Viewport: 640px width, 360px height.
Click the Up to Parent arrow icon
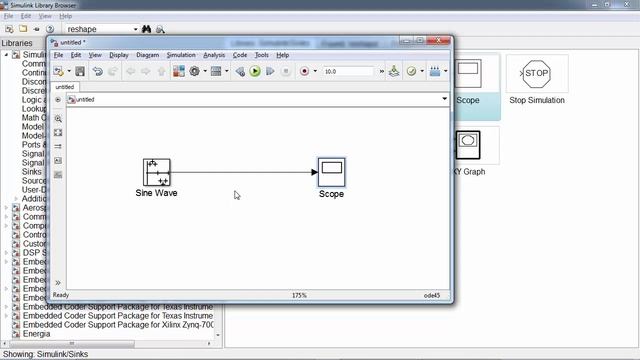(161, 71)
